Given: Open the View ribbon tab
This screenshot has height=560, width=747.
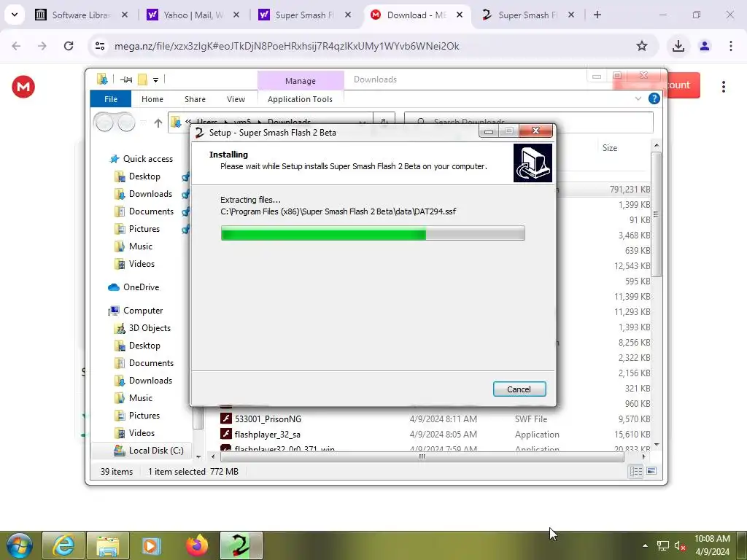Looking at the screenshot, I should coord(236,99).
